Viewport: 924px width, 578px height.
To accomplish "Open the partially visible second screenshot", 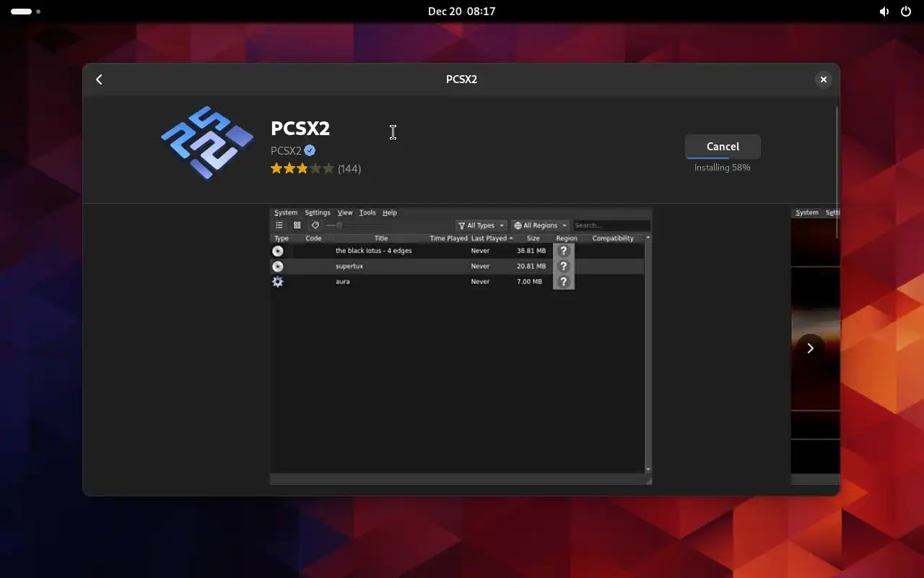I will click(816, 346).
